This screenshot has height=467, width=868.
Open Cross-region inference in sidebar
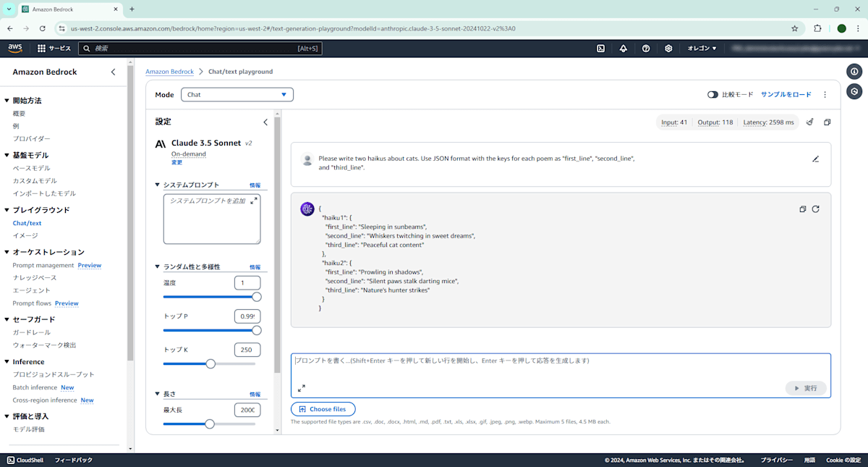pyautogui.click(x=44, y=400)
